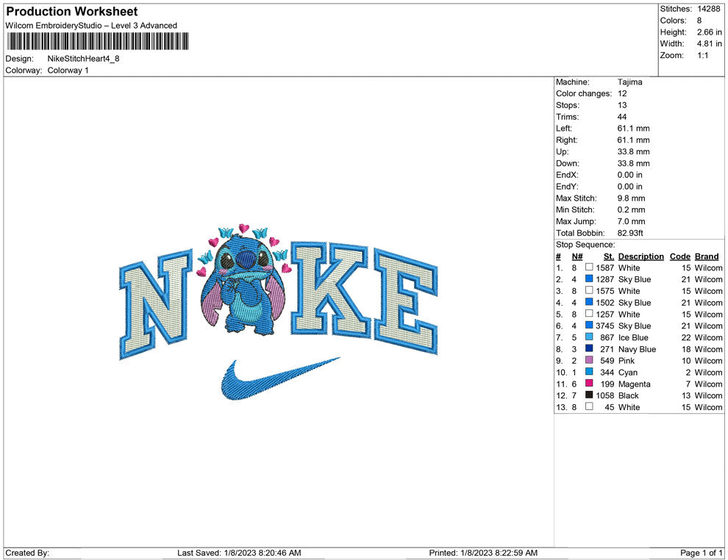728x560 pixels.
Task: Click the Sky Blue swatch beside 1287
Action: coord(589,279)
